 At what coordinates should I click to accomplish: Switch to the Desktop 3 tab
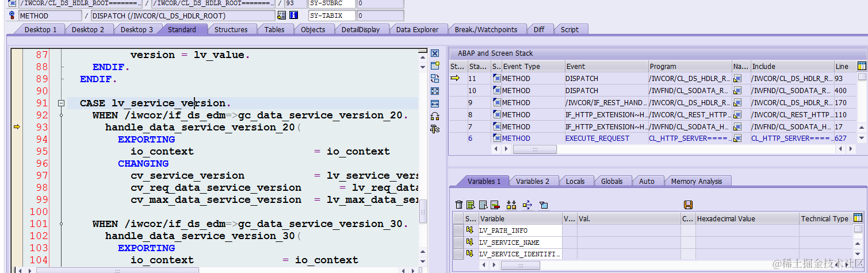point(137,29)
